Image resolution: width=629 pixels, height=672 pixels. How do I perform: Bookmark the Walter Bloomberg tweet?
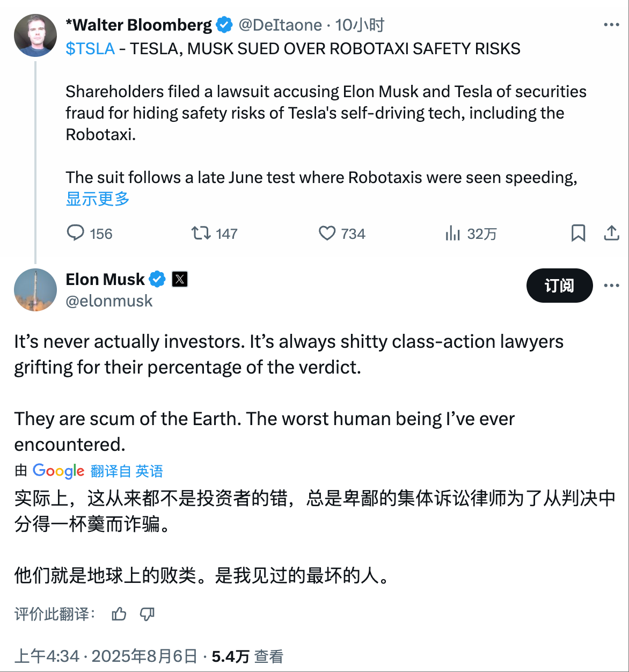point(578,233)
